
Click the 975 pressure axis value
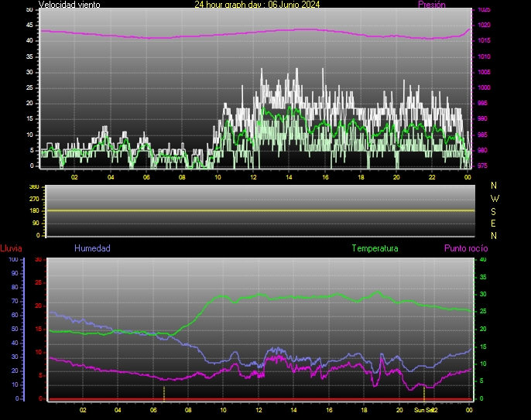pos(482,166)
